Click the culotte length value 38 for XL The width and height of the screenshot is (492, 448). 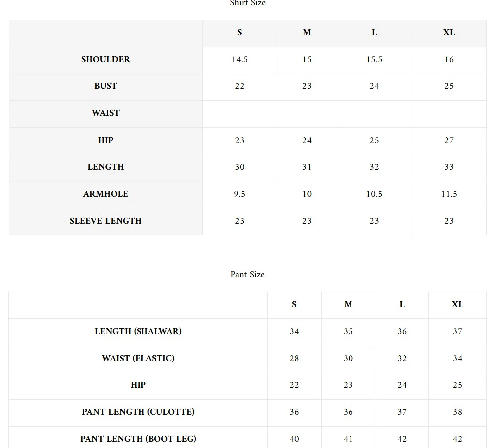457,412
